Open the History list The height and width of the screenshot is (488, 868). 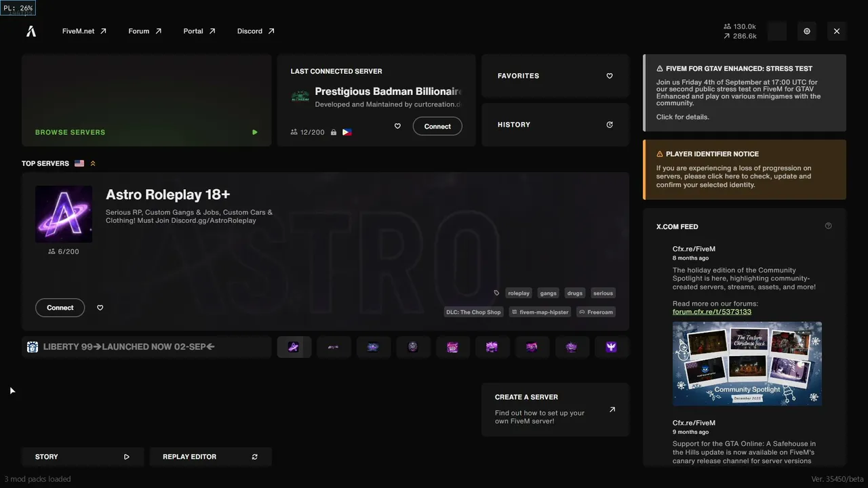[x=555, y=125]
